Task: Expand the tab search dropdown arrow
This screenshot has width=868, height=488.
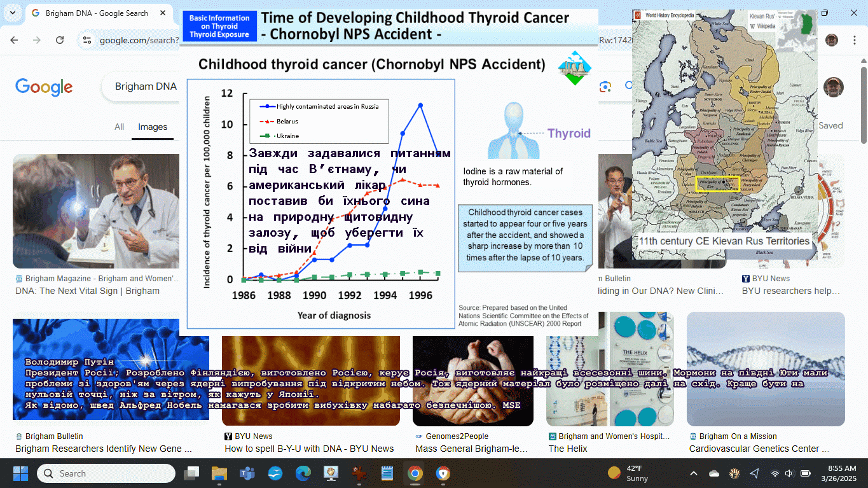Action: [13, 13]
